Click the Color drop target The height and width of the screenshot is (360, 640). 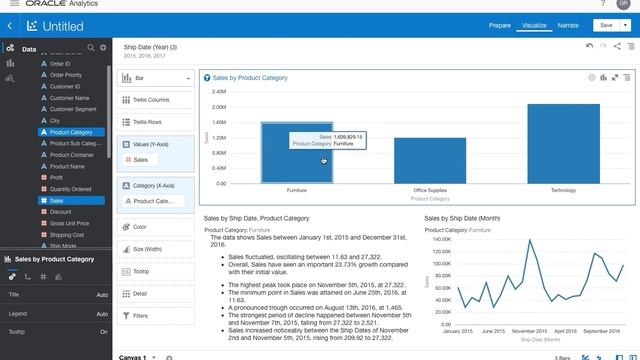(x=156, y=227)
